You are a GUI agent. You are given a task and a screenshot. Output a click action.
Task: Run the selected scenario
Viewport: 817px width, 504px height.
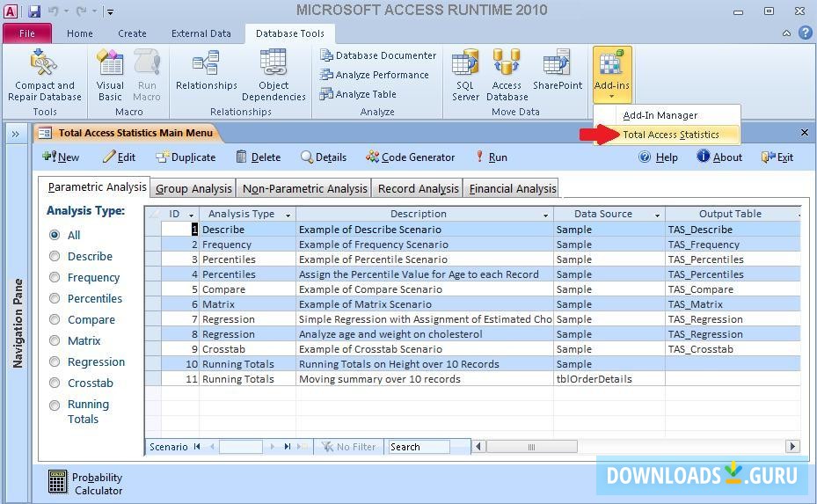point(492,157)
